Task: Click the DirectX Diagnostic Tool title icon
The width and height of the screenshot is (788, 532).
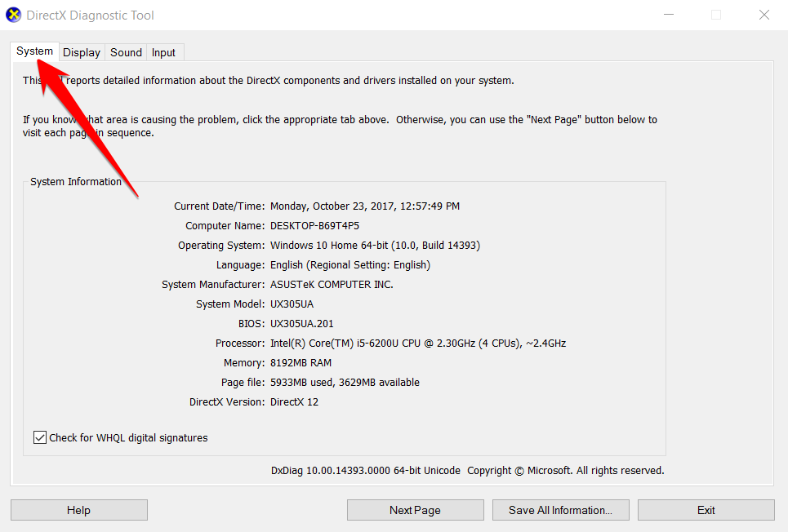Action: point(14,15)
